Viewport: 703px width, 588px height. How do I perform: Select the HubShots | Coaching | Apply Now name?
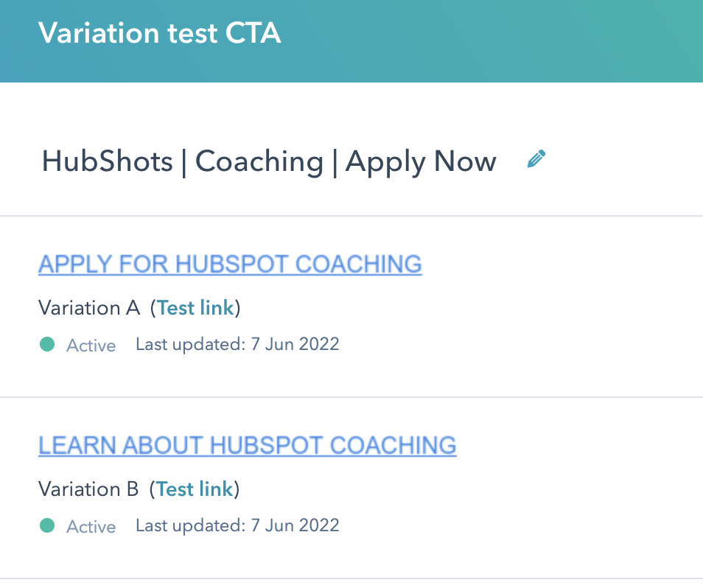(x=269, y=161)
